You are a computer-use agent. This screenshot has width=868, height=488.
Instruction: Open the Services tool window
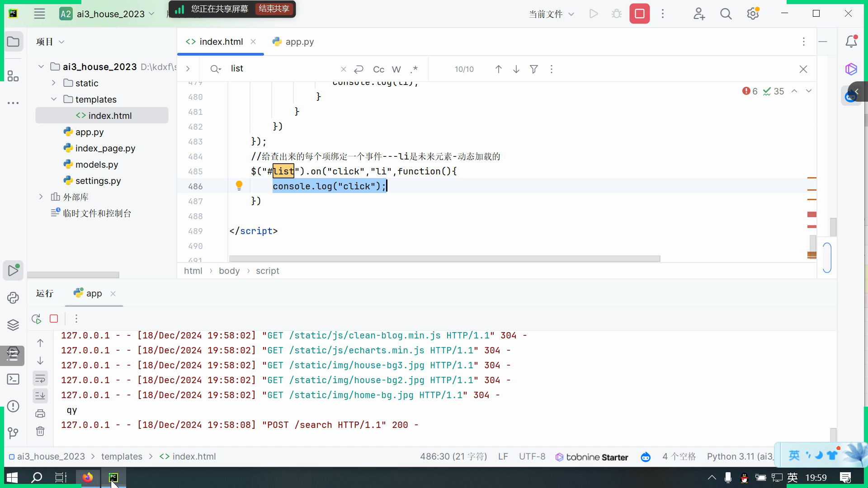[x=13, y=355]
